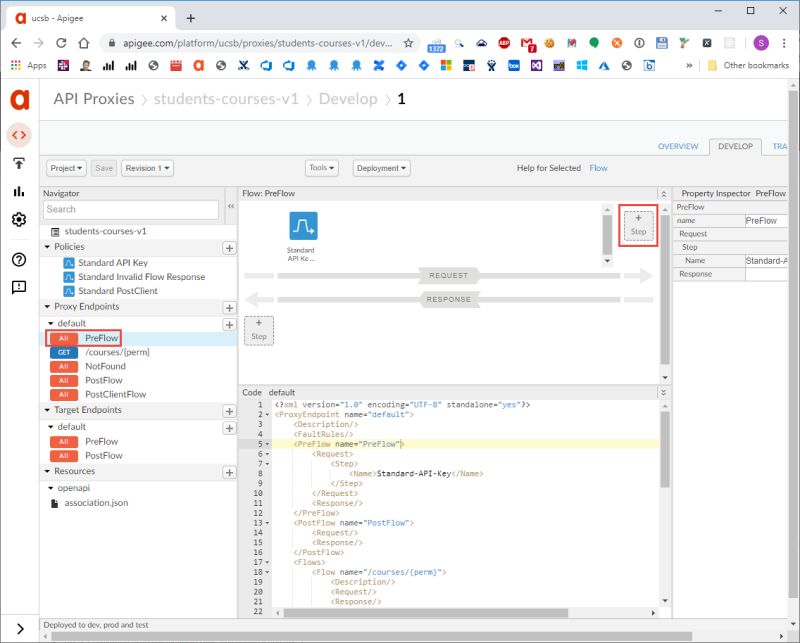Click the Flow help link
The height and width of the screenshot is (643, 800).
(x=598, y=169)
